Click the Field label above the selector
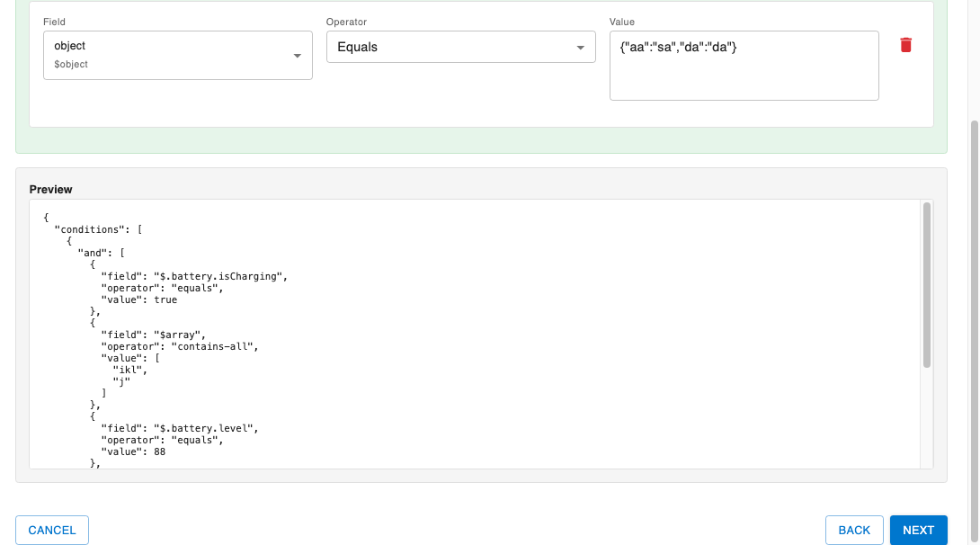This screenshot has height=545, width=980. coord(52,22)
